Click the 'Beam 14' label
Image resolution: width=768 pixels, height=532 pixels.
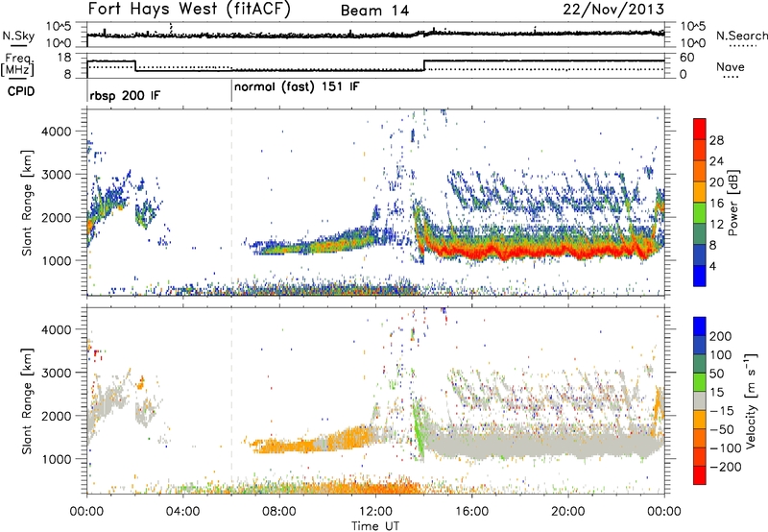374,11
